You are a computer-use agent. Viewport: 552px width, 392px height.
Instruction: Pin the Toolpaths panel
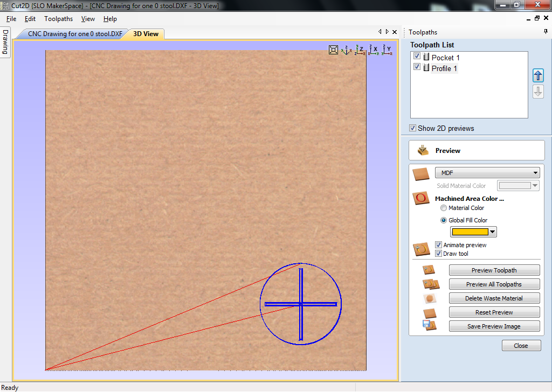tap(546, 32)
